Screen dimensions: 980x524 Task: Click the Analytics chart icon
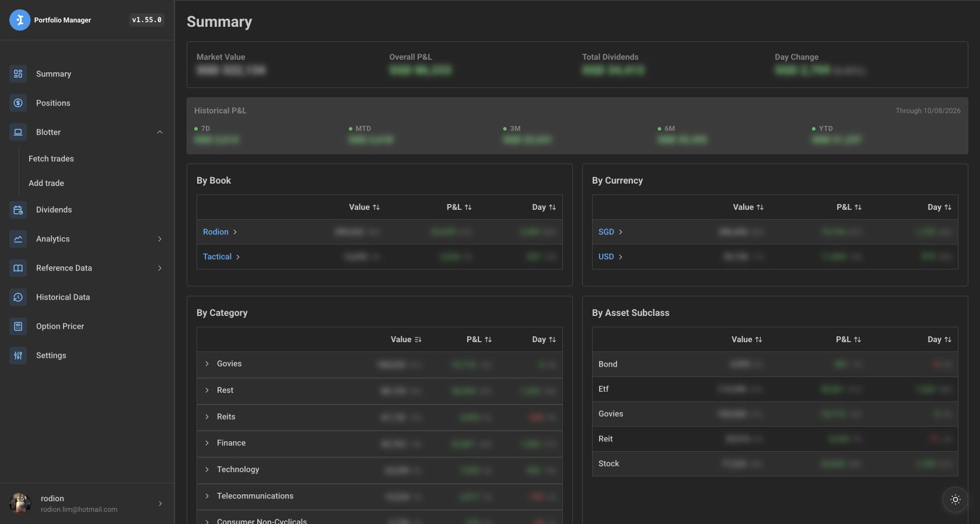(x=18, y=239)
